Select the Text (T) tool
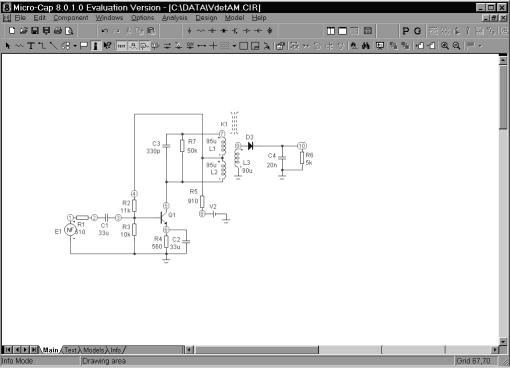Screen dimensions: 510x368 tap(31, 46)
